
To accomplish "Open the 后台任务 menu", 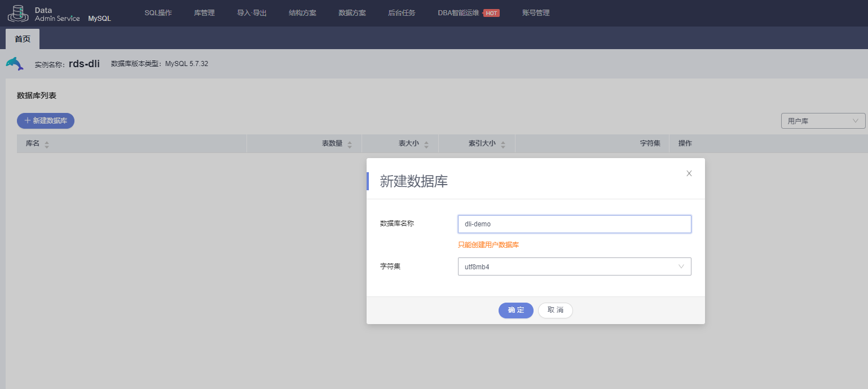I will click(x=402, y=13).
